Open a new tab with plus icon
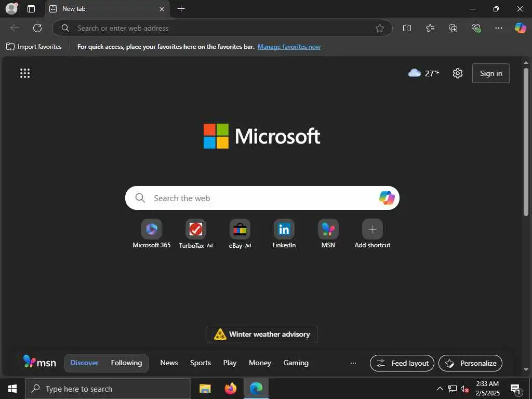The height and width of the screenshot is (399, 532). (x=181, y=9)
